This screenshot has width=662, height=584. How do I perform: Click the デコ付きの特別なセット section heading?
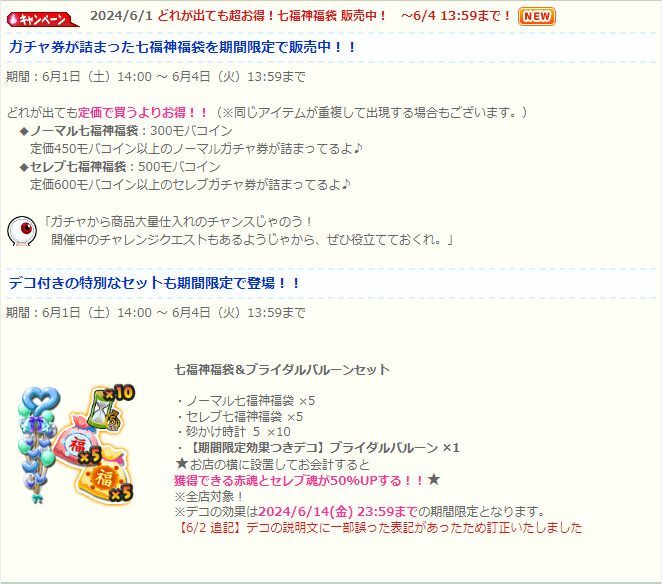click(154, 283)
